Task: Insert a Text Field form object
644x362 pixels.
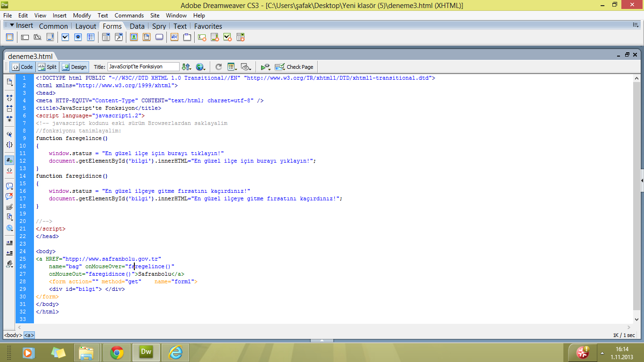Action: pyautogui.click(x=25, y=37)
